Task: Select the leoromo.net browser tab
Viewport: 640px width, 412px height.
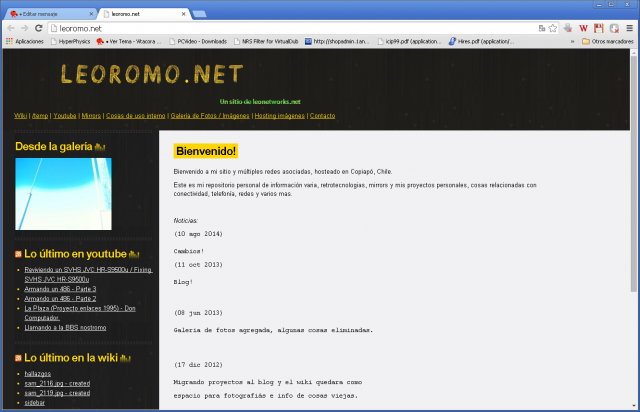Action: click(140, 13)
